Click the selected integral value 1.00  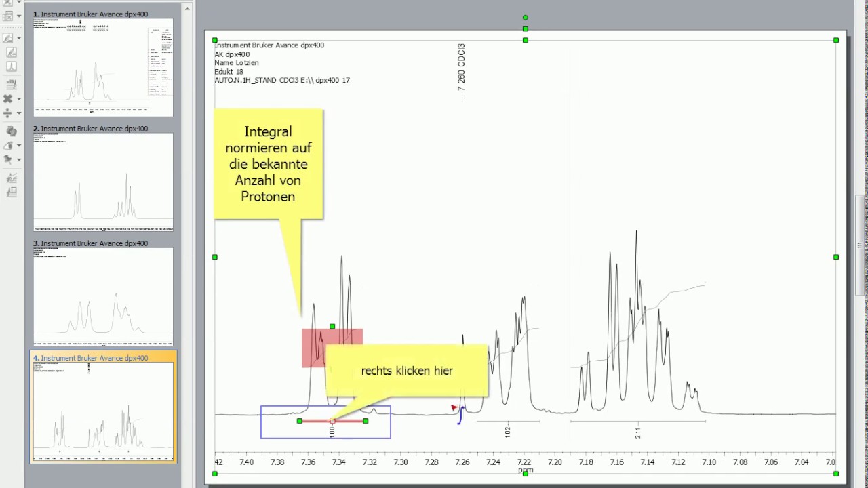tap(332, 431)
